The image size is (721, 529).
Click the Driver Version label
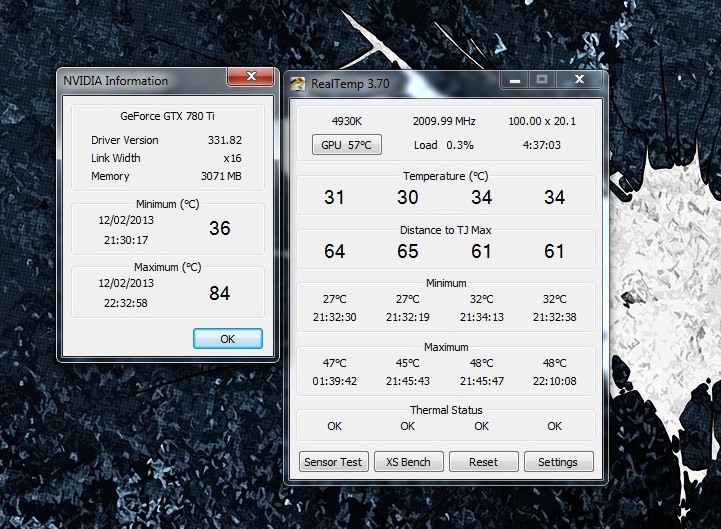pos(125,140)
